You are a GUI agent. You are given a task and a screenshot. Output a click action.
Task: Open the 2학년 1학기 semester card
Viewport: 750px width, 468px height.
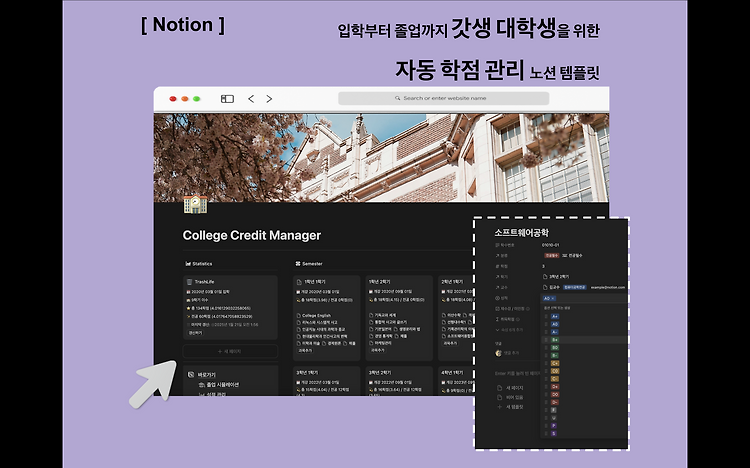455,318
